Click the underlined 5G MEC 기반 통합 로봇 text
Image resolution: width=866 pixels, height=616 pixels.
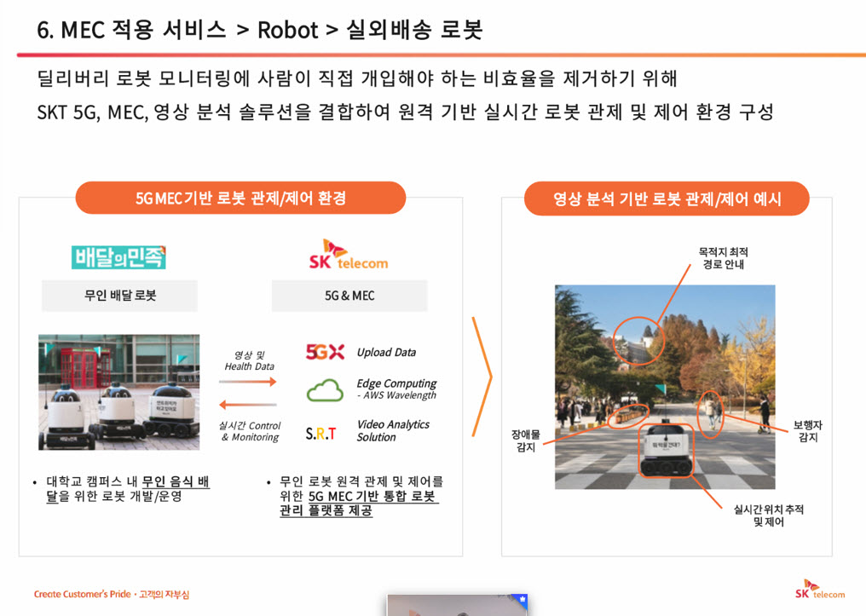pyautogui.click(x=372, y=496)
